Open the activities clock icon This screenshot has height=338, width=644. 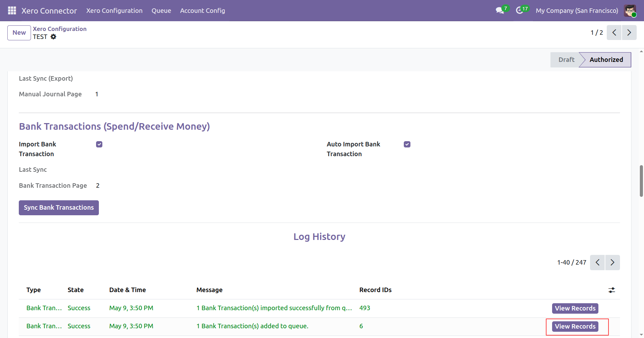click(x=519, y=10)
